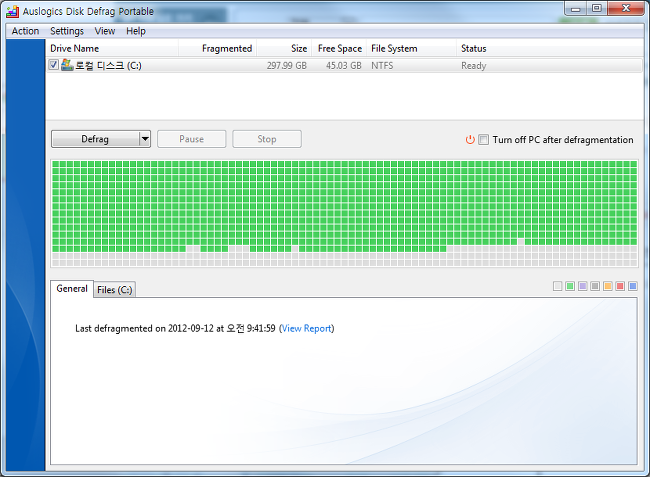Viewport: 650px width, 477px height.
Task: Click the 'Ready' status cell
Action: click(474, 65)
